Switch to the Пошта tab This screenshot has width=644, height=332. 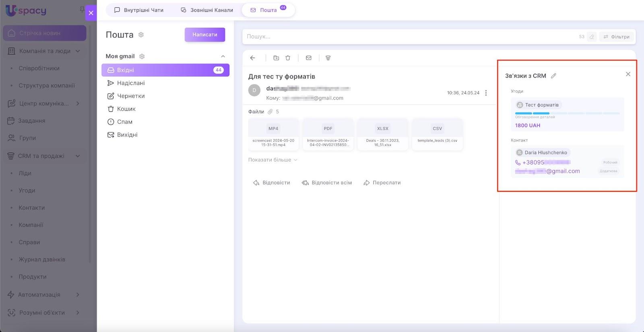[x=268, y=10]
